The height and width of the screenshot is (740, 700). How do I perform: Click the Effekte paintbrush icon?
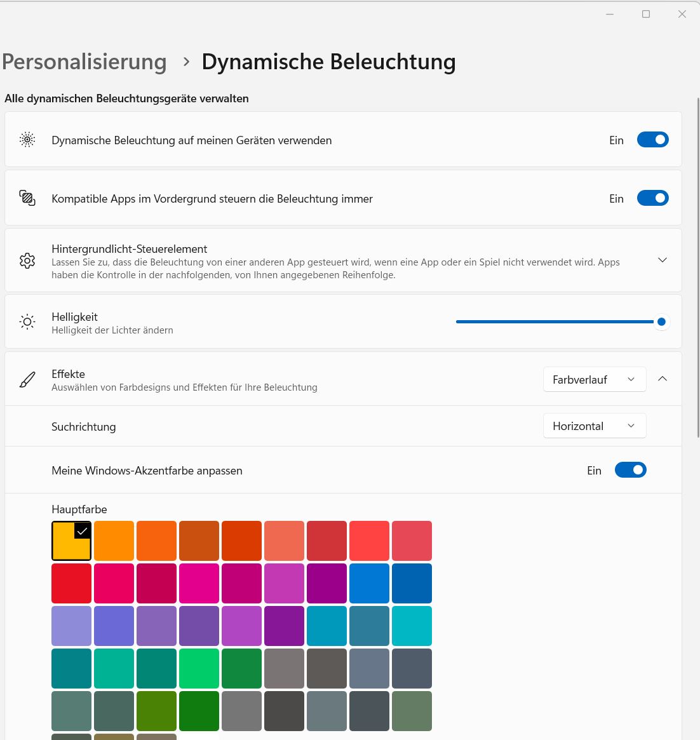click(x=27, y=380)
